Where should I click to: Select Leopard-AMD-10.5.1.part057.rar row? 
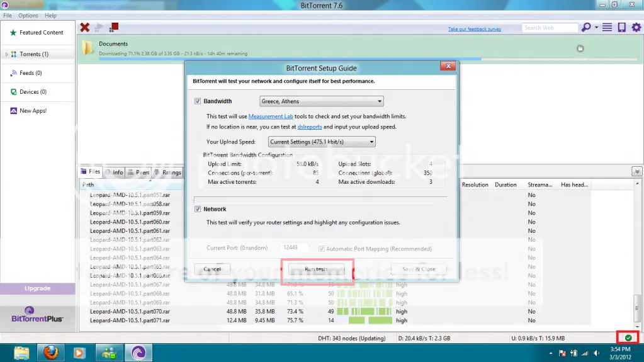click(130, 195)
